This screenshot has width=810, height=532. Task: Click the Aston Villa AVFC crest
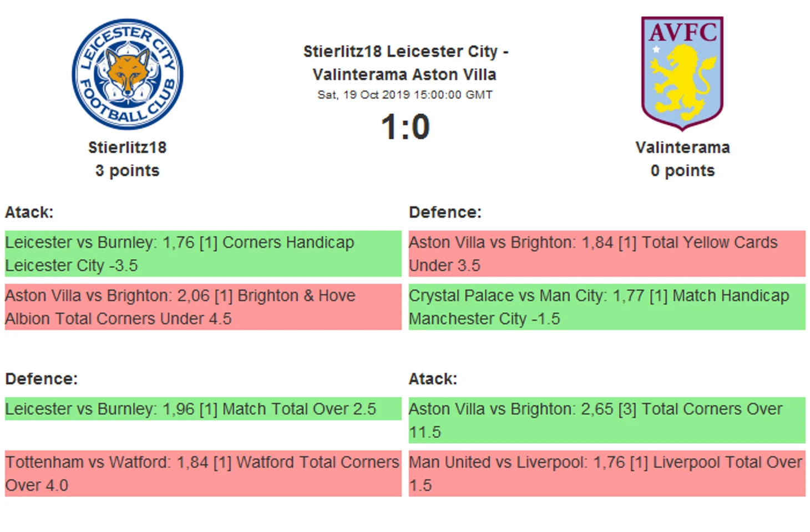682,74
